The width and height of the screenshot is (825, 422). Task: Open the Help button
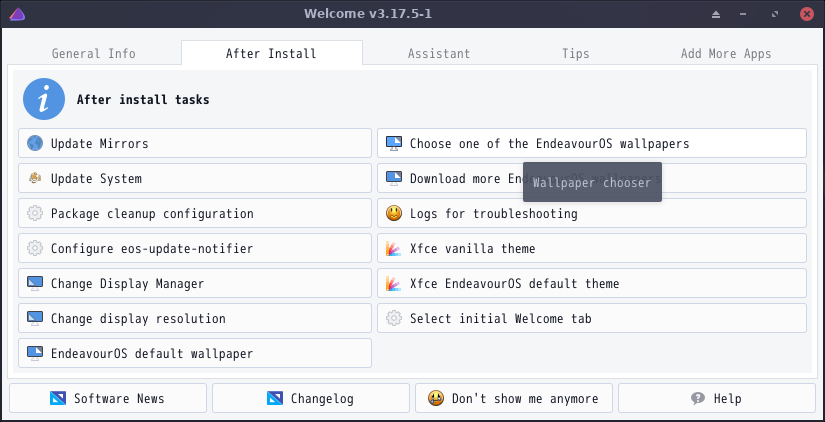(x=717, y=398)
